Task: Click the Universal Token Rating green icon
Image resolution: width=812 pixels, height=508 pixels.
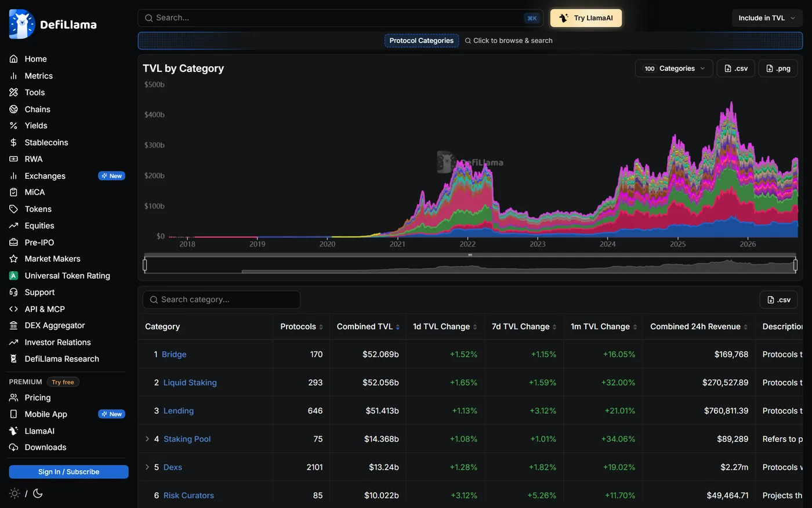Action: [x=13, y=276]
